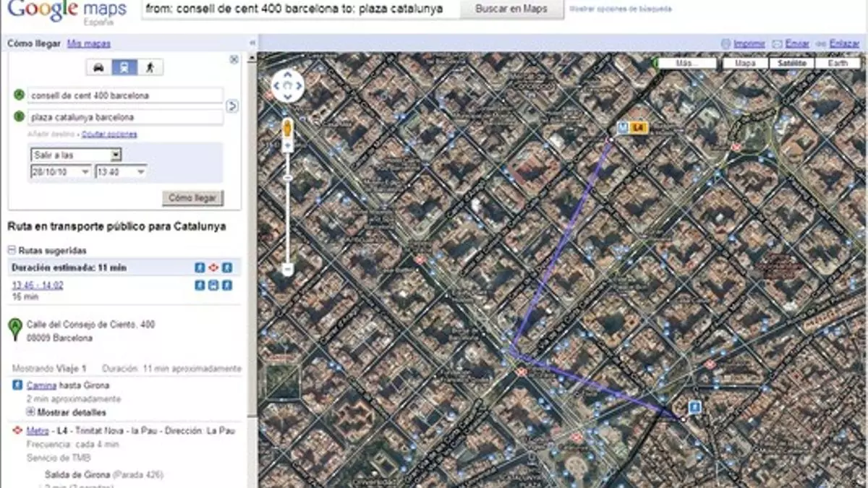Click the L4 metro station marker
Image resolution: width=868 pixels, height=488 pixels.
(637, 128)
